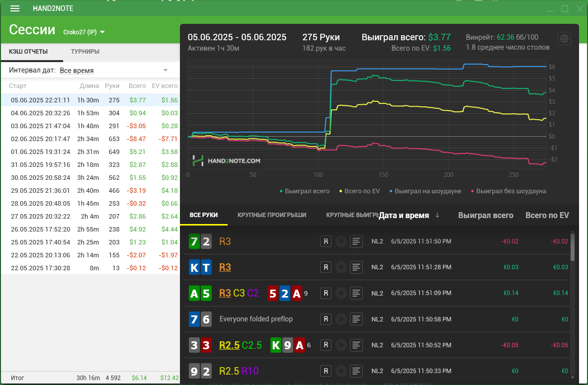Select session 31.05.2025 19:57:16
The width and height of the screenshot is (588, 385).
tap(90, 164)
